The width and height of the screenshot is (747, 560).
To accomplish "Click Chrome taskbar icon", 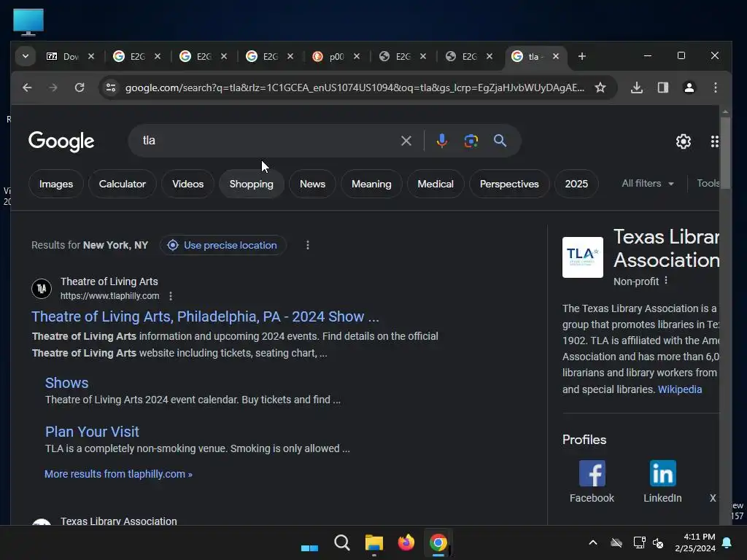I will pyautogui.click(x=438, y=542).
